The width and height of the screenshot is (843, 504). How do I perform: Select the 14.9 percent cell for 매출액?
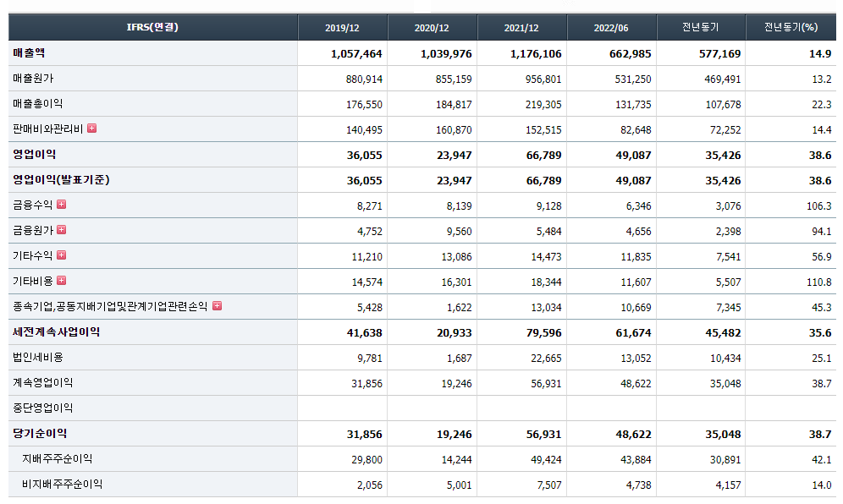pos(820,54)
